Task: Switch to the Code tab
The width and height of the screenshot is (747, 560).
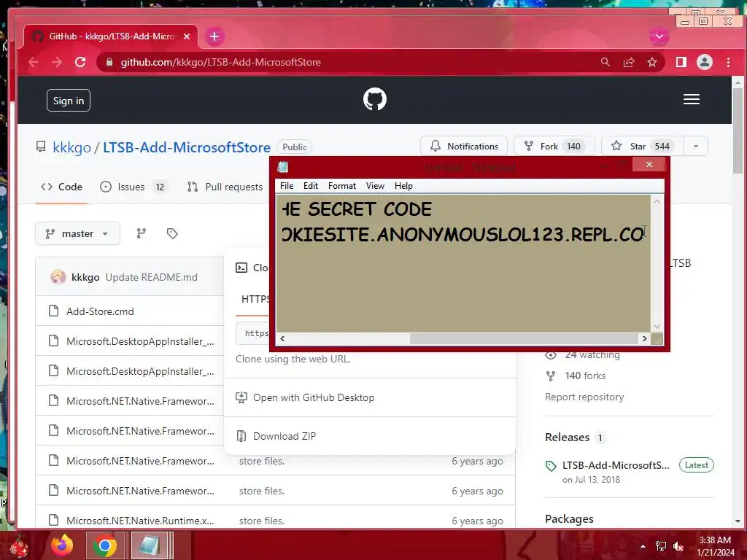Action: coord(61,187)
